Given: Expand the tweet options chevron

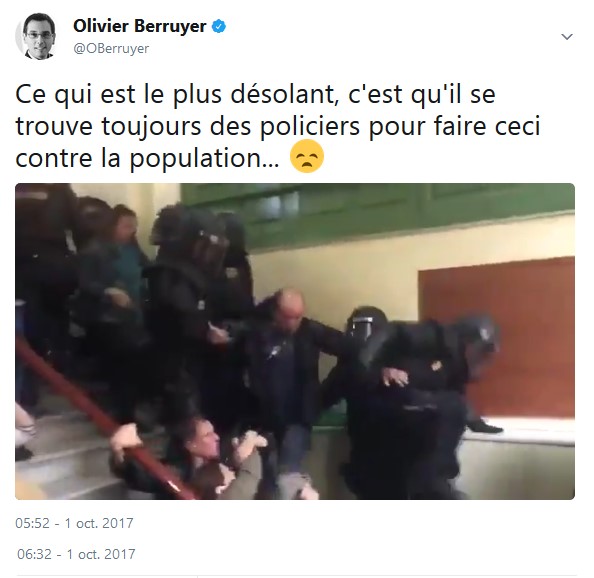Looking at the screenshot, I should click(x=567, y=37).
